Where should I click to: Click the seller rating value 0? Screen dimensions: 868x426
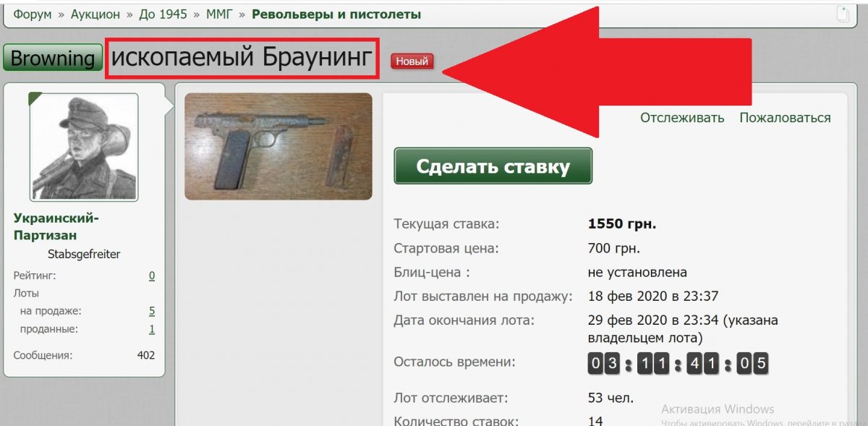tap(152, 276)
